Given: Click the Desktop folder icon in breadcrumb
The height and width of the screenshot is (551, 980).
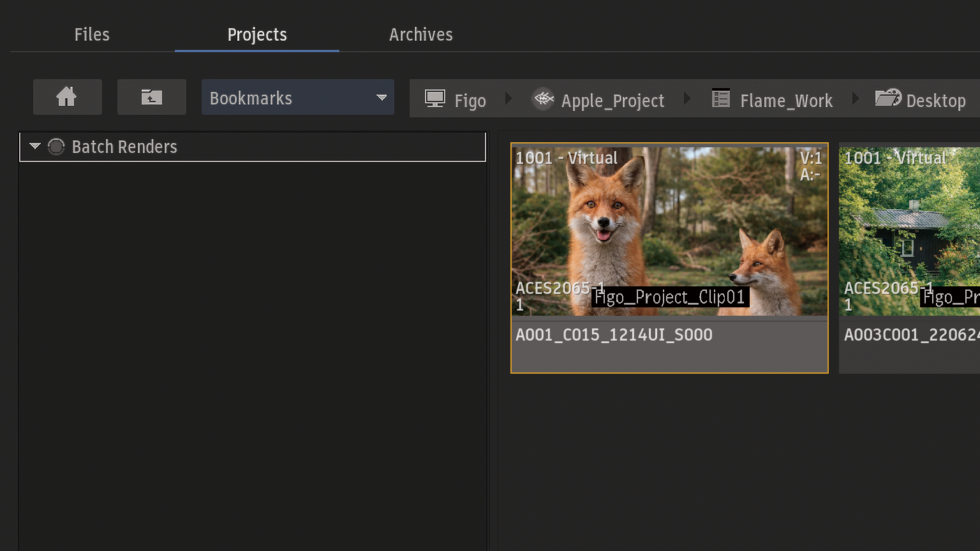Looking at the screenshot, I should coord(887,98).
